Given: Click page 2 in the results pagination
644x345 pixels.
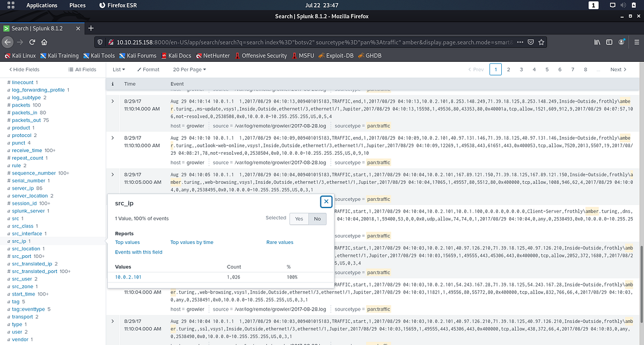Looking at the screenshot, I should point(508,69).
